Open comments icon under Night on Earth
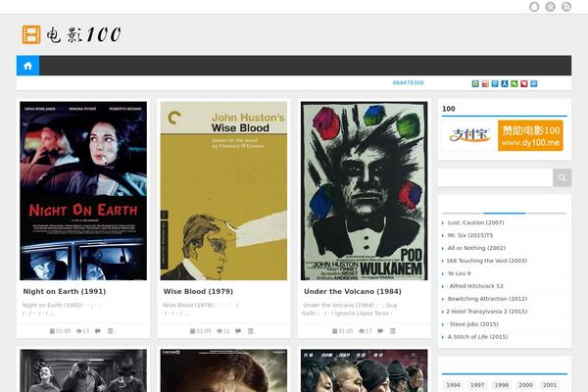Screen dimensions: 588x392 point(98,331)
